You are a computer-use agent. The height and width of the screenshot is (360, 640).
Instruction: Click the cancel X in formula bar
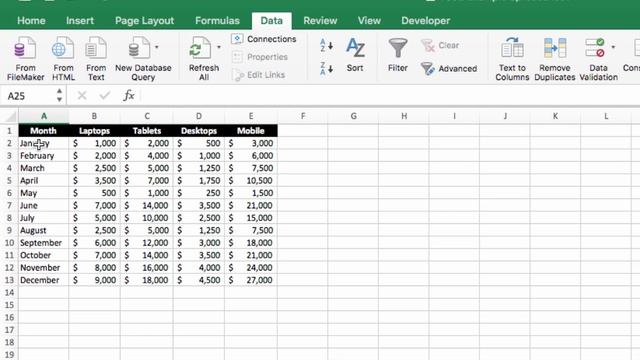(82, 96)
